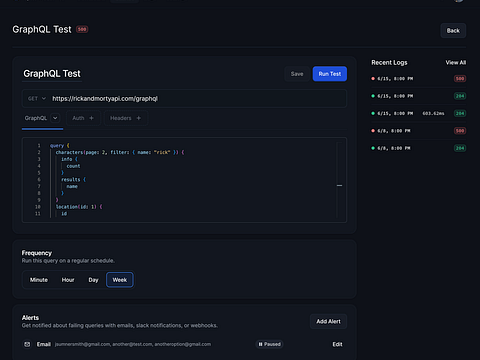Open the GET method dropdown
Viewport: 480px width, 360px height.
pos(37,98)
